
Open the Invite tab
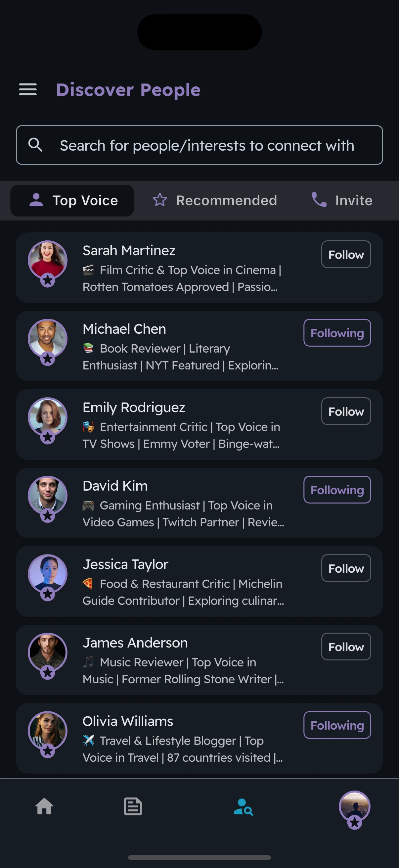[342, 201]
